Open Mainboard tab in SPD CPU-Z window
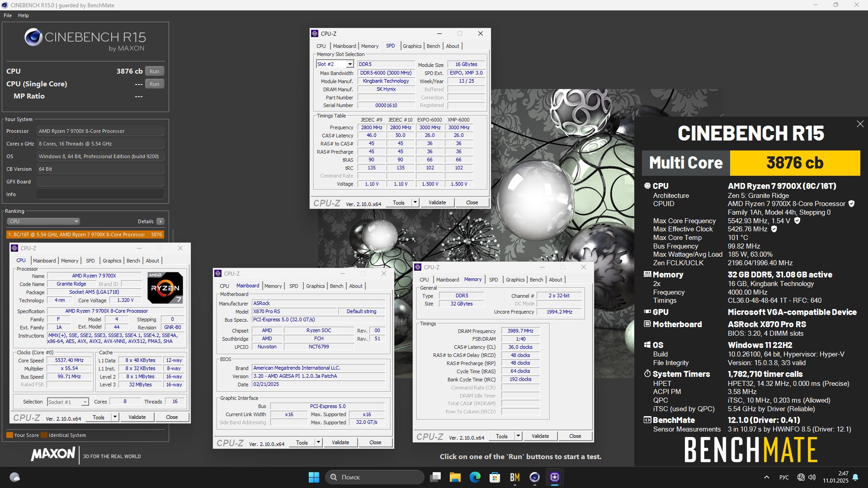Screen dimensions: 868x488 (x=344, y=46)
